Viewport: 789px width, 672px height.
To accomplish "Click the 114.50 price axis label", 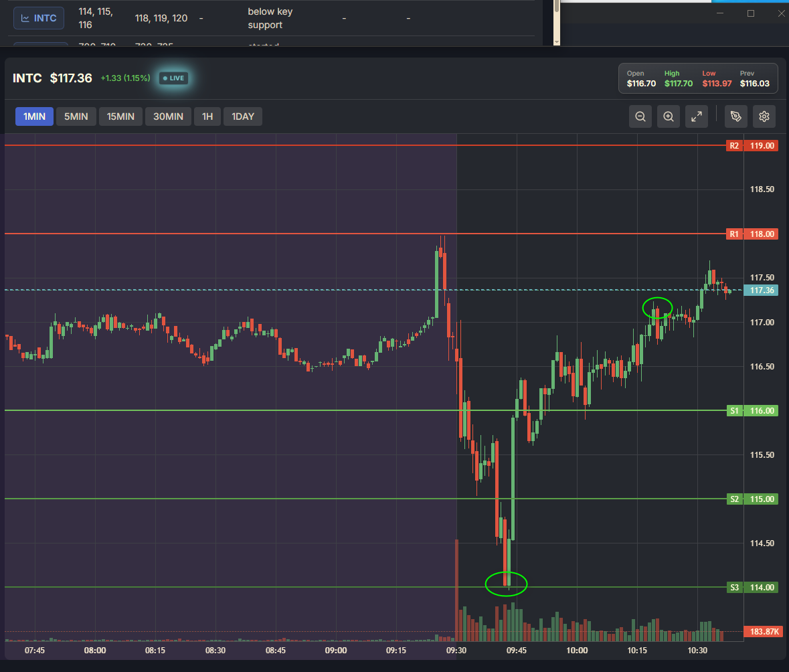I will tap(762, 543).
